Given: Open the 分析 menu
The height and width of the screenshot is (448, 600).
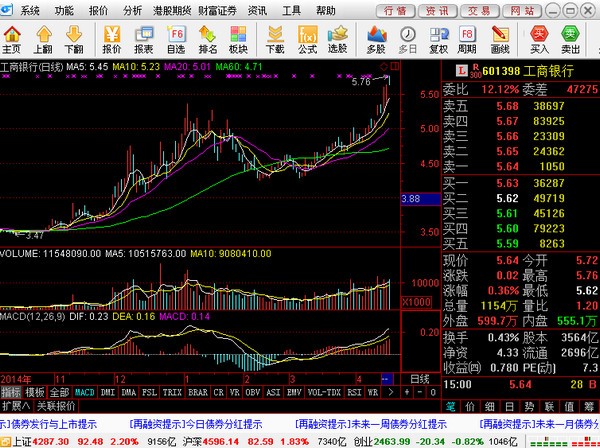Looking at the screenshot, I should [x=132, y=10].
